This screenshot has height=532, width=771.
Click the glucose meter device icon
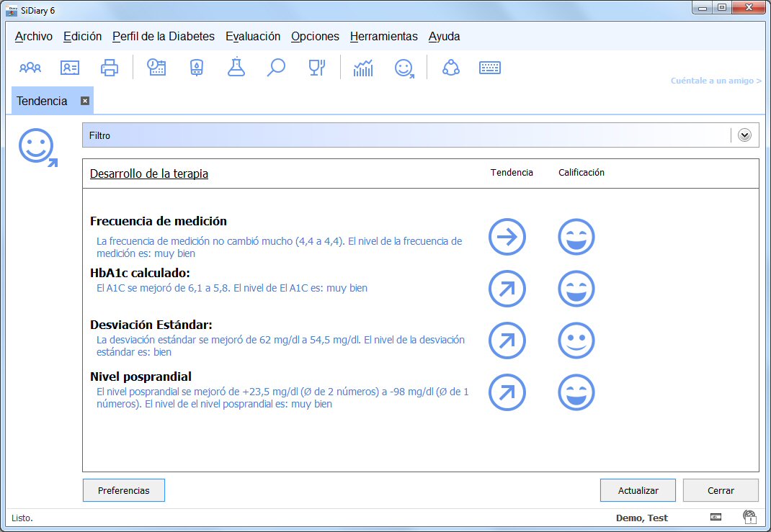click(196, 68)
